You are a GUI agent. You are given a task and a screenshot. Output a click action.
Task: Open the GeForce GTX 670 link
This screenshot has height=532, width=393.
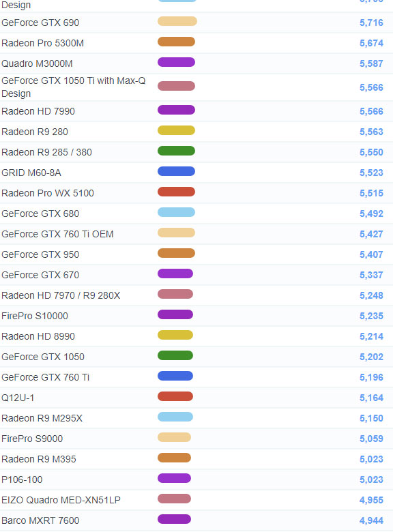click(40, 275)
